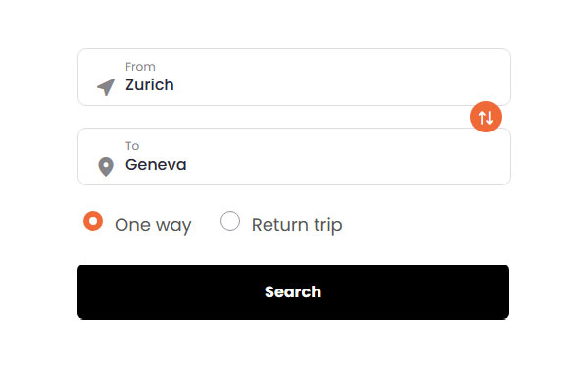
Task: Click the 'Return trip' label text
Action: (x=297, y=225)
